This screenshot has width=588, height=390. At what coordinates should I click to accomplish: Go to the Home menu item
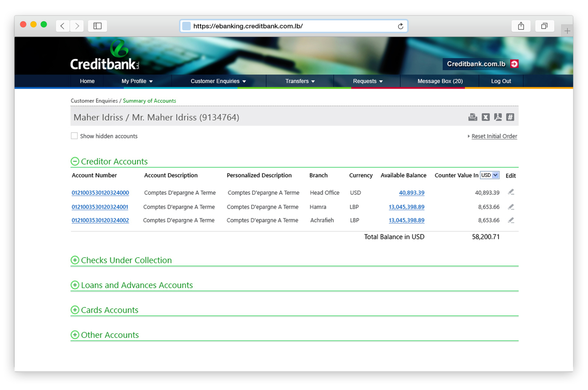pos(87,81)
